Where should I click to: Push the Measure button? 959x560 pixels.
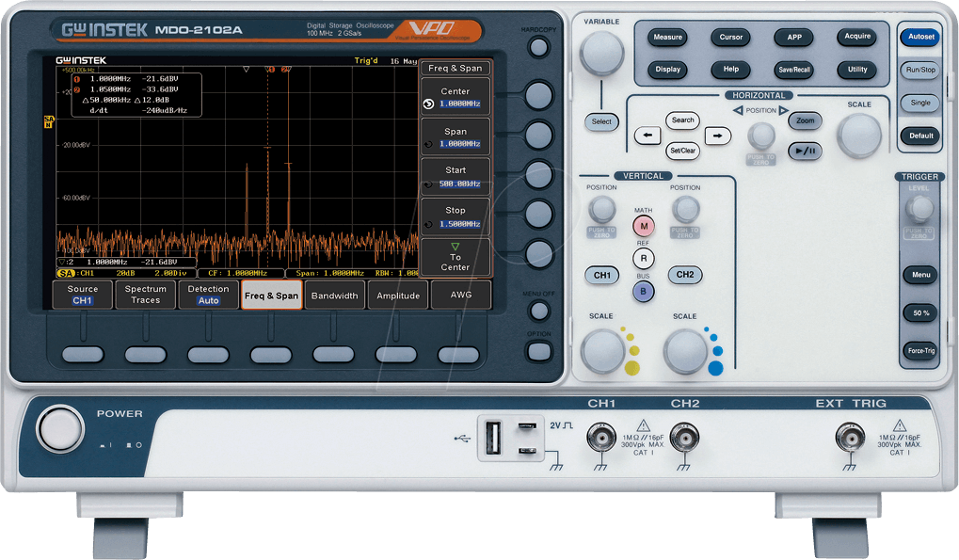667,38
